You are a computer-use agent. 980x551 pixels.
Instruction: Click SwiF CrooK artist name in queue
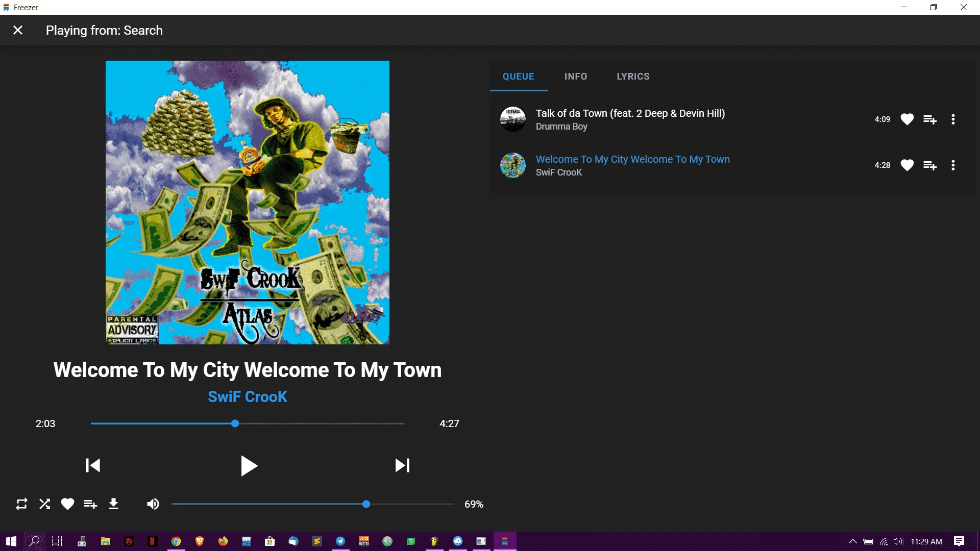[x=559, y=172]
